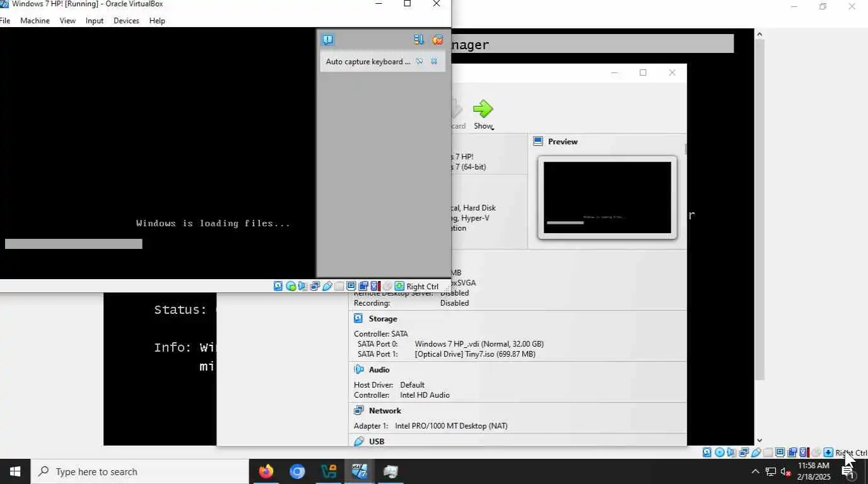Click shared folders indicator in Windows 7 HP! status bar

point(339,286)
